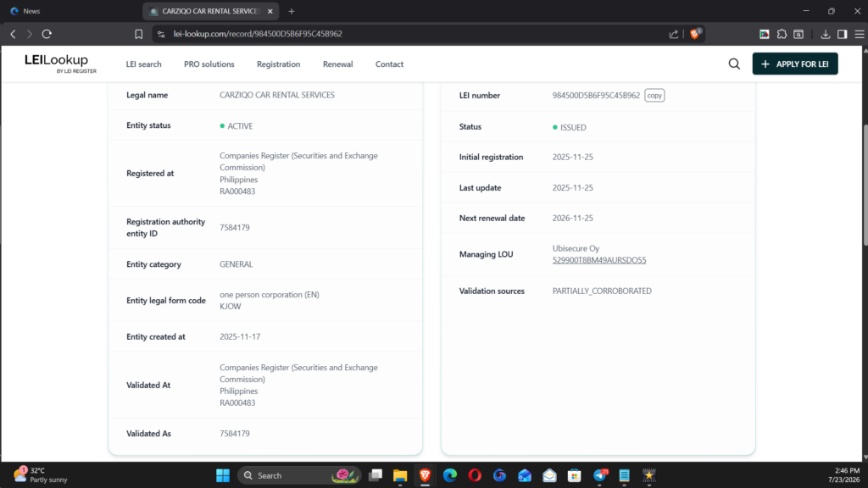This screenshot has height=488, width=868.
Task: Open PRO solutions menu item
Action: pyautogui.click(x=209, y=64)
